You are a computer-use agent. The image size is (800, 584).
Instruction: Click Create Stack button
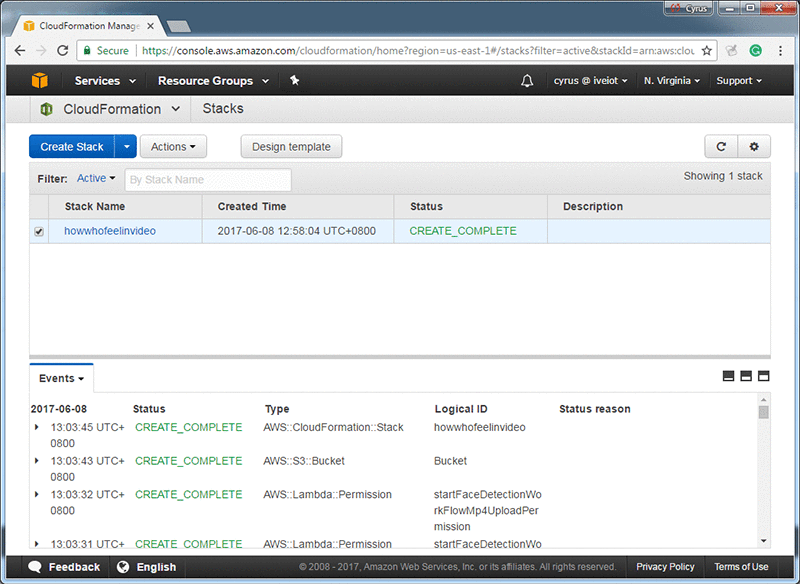coord(72,147)
